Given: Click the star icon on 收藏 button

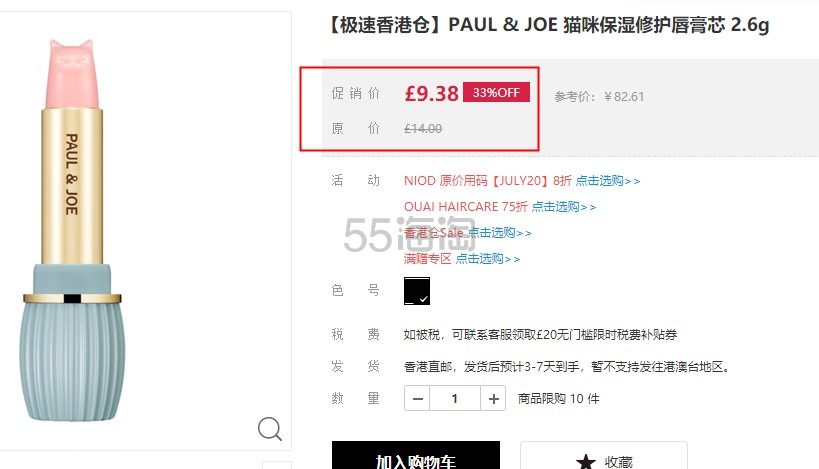Looking at the screenshot, I should (586, 462).
